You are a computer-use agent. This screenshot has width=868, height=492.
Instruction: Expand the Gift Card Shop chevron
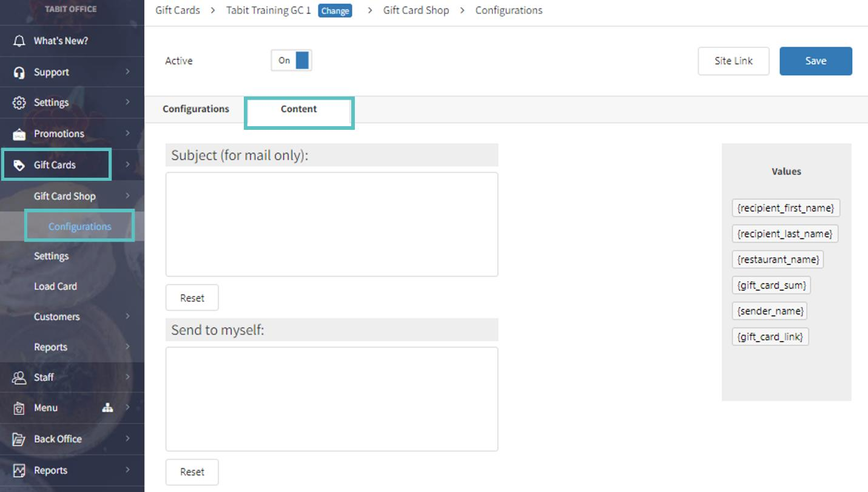[x=127, y=195]
